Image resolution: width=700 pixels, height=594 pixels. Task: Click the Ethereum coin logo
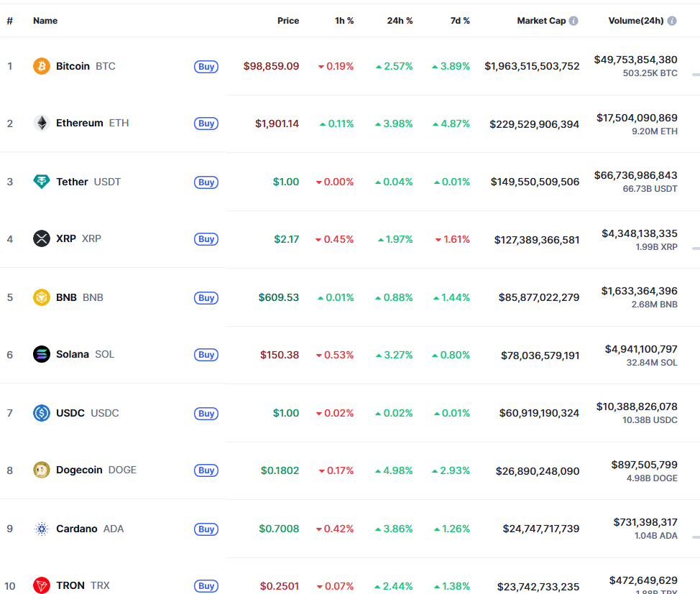click(x=42, y=123)
